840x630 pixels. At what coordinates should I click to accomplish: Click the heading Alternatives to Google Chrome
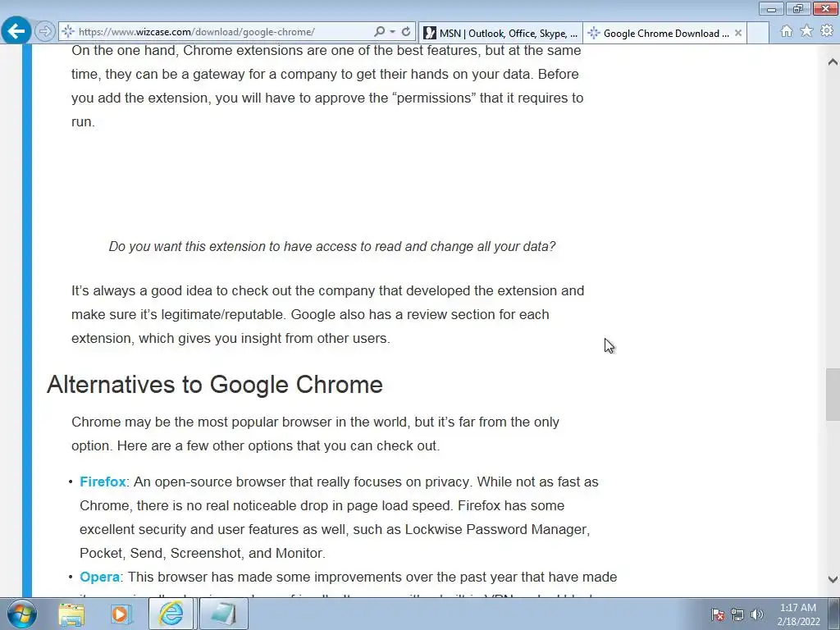215,385
